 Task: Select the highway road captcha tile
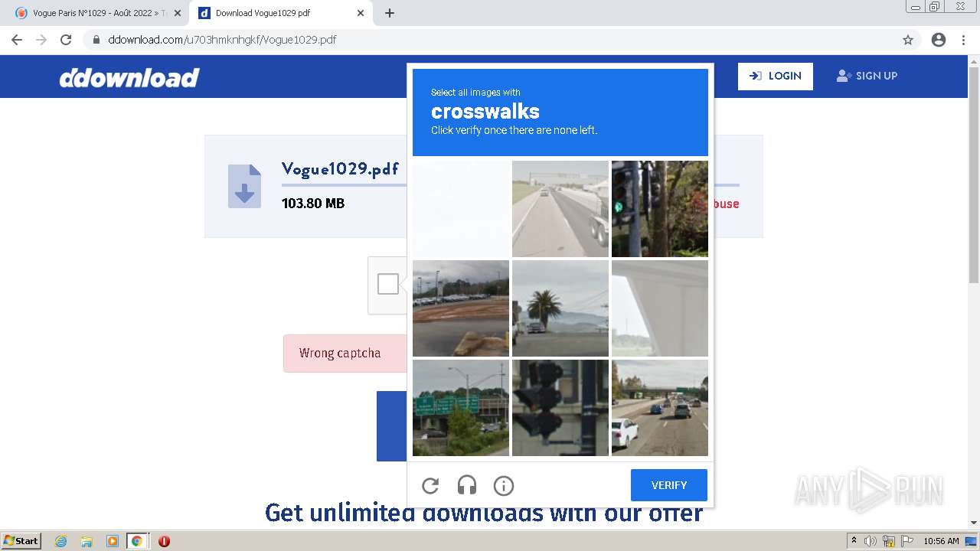pyautogui.click(x=560, y=209)
